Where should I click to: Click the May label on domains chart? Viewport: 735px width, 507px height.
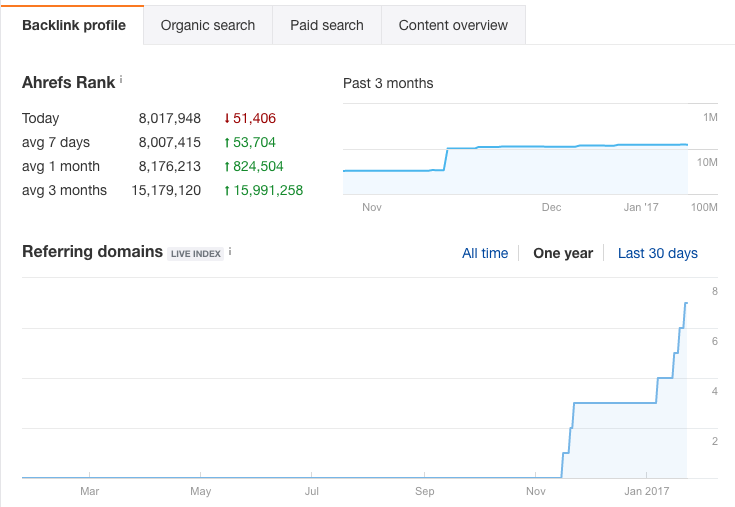[201, 491]
